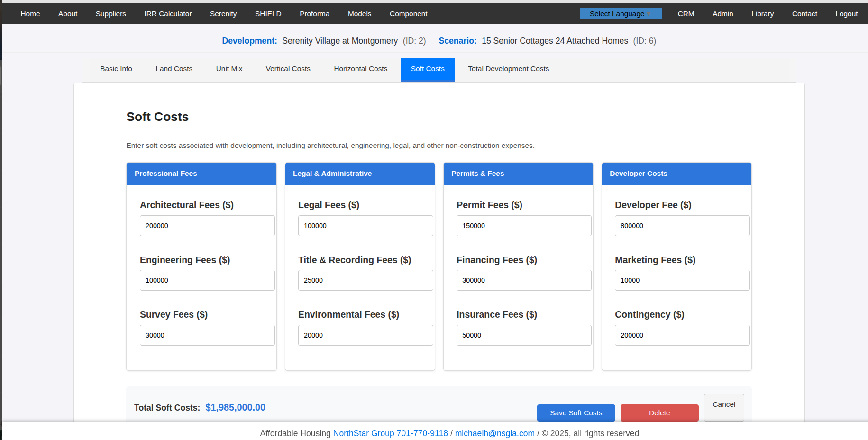
Task: Click into the Contingency amount field
Action: click(682, 335)
